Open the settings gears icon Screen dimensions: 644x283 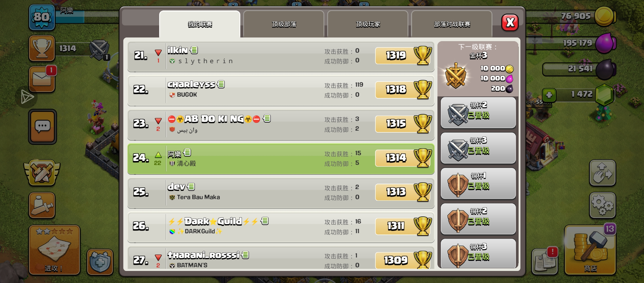pos(603,205)
